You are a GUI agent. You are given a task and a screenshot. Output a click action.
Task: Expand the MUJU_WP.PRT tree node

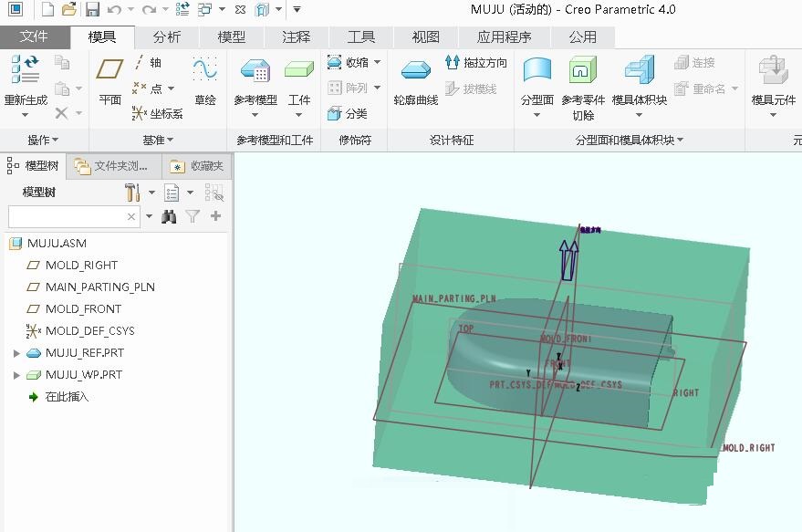(16, 375)
